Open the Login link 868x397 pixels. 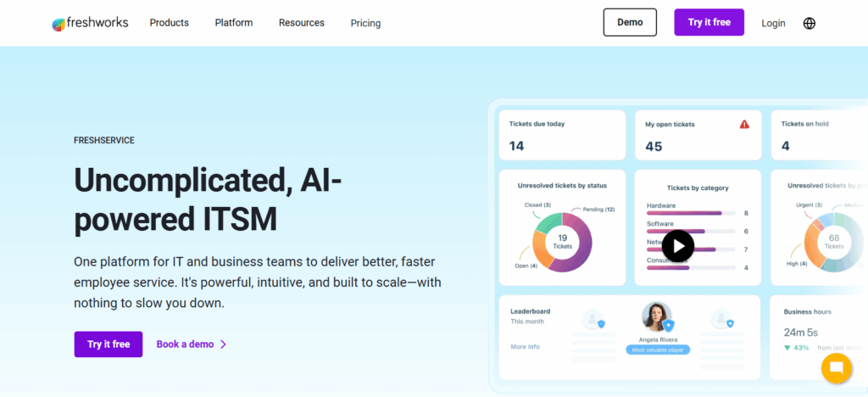pyautogui.click(x=773, y=23)
